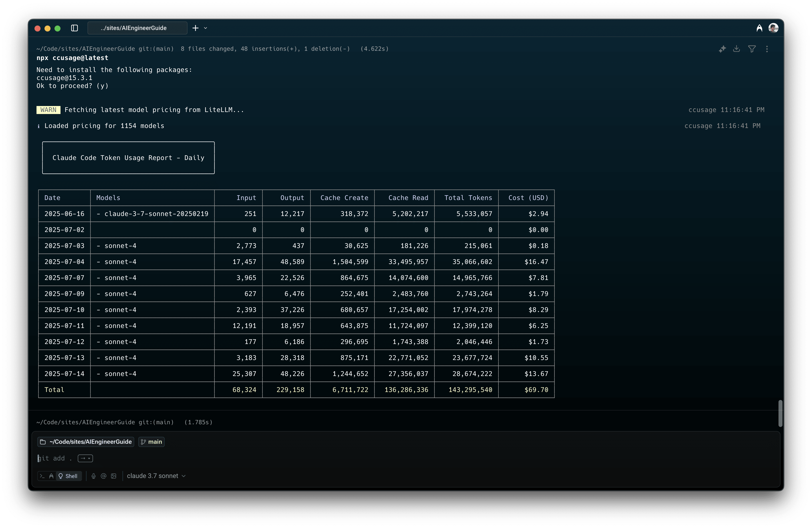Image resolution: width=812 pixels, height=528 pixels.
Task: Attach an image with the picture icon
Action: tap(113, 476)
